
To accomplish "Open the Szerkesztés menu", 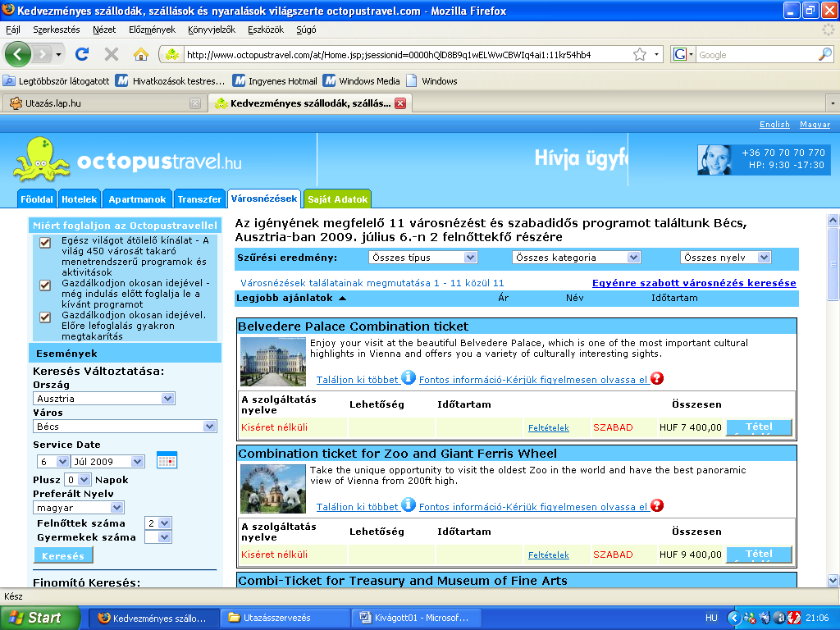I will click(57, 30).
